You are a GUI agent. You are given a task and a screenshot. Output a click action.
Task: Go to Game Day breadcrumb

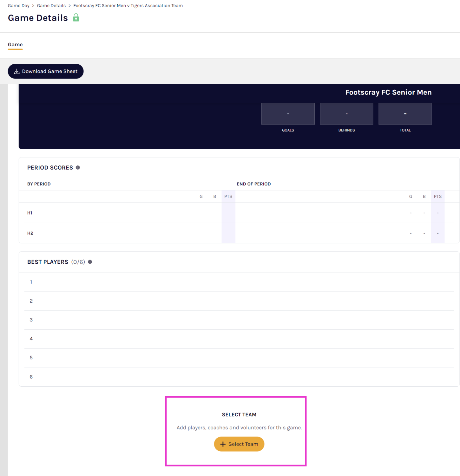point(18,6)
